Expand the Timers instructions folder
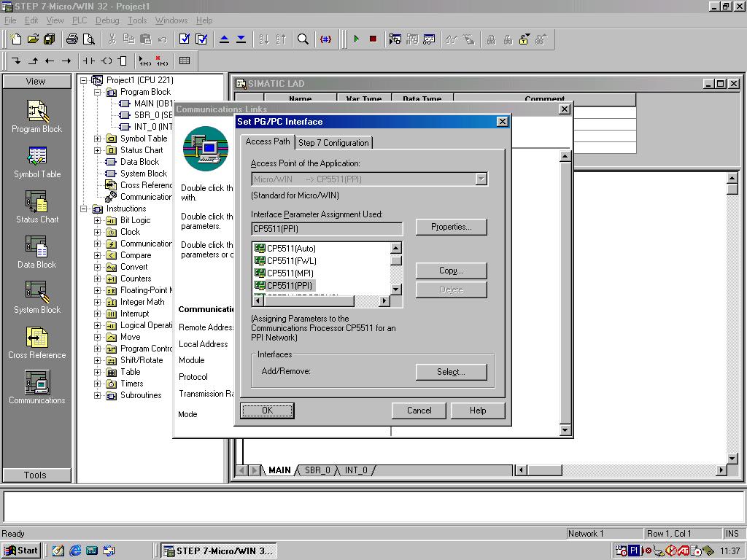This screenshot has width=747, height=560. pos(98,384)
